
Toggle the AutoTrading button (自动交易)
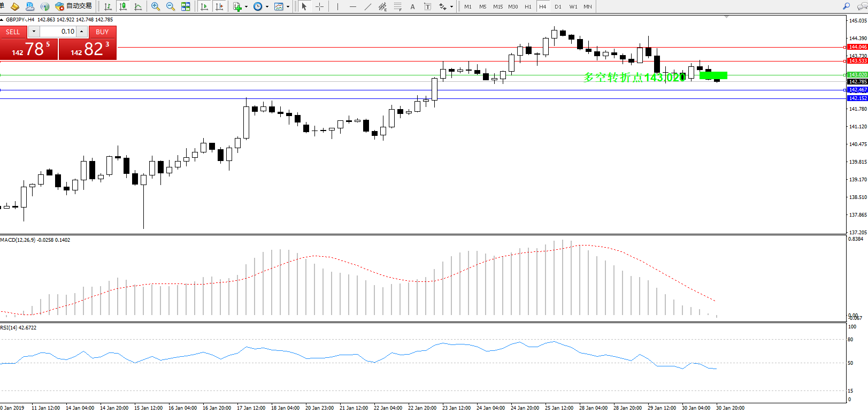pos(74,6)
